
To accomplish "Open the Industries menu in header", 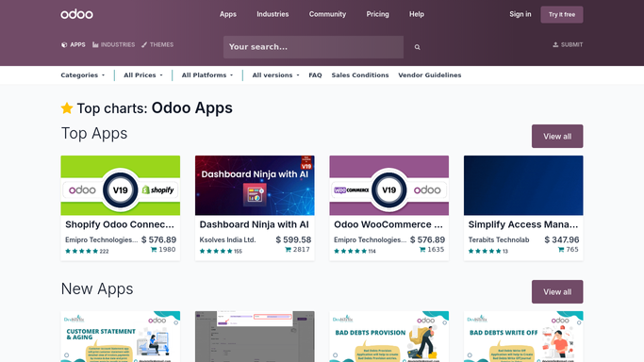I will 272,14.
